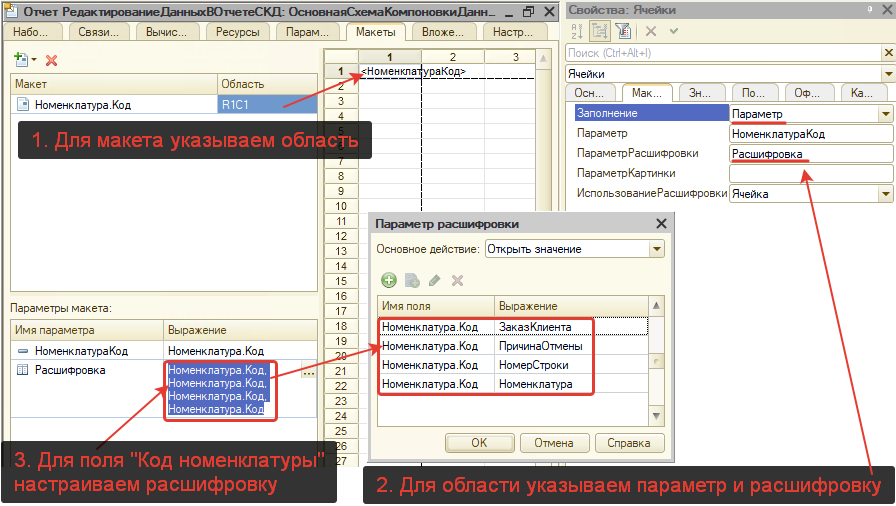Open the ИспользованиеРасшифровки dropdown
896x506 pixels.
click(885, 193)
